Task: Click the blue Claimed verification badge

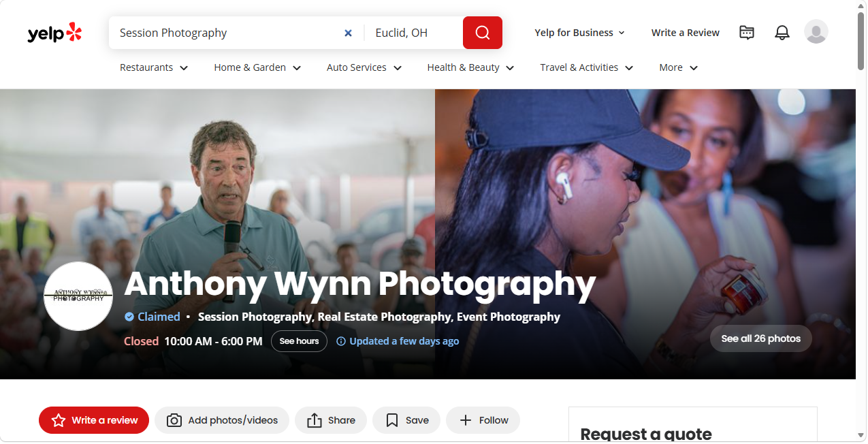Action: coord(152,317)
